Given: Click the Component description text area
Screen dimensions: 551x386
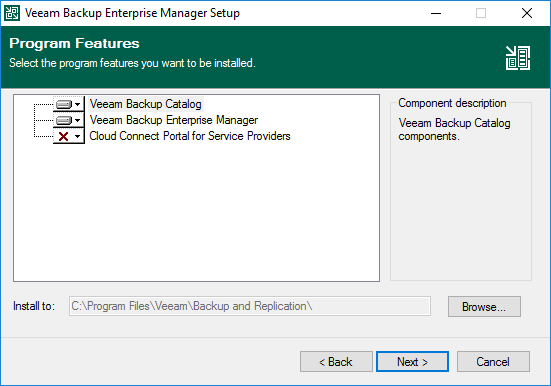Looking at the screenshot, I should click(454, 129).
